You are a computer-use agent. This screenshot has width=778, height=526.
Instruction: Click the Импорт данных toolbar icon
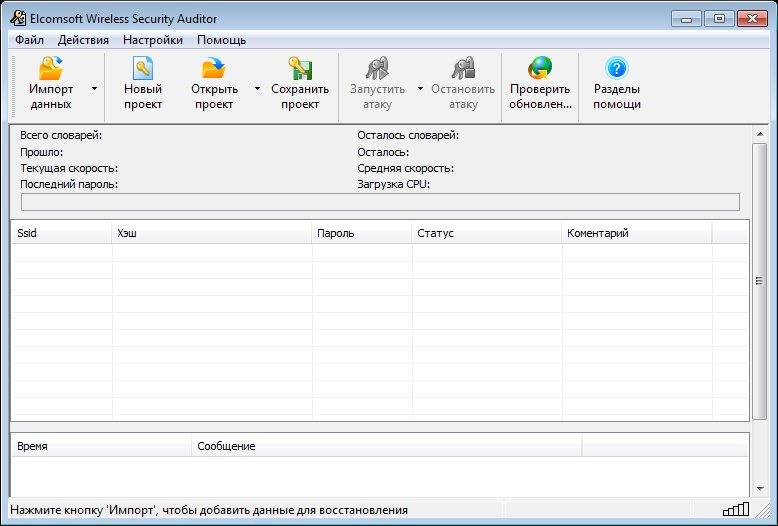click(x=51, y=68)
